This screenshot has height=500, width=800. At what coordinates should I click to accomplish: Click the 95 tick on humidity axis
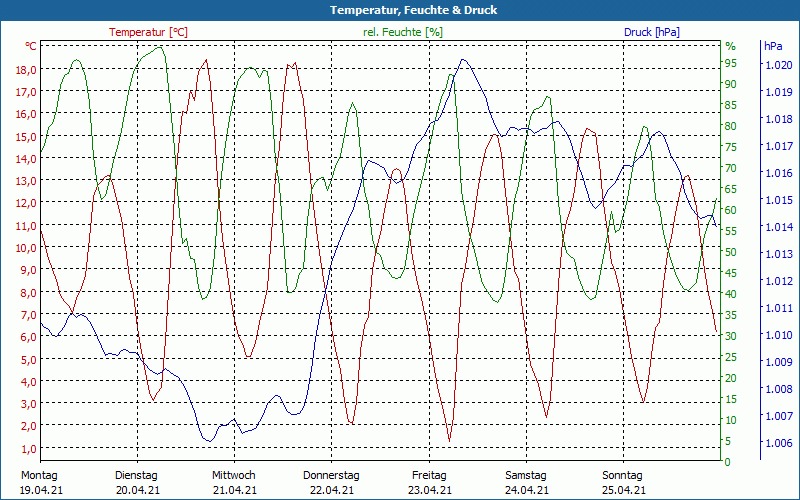730,63
